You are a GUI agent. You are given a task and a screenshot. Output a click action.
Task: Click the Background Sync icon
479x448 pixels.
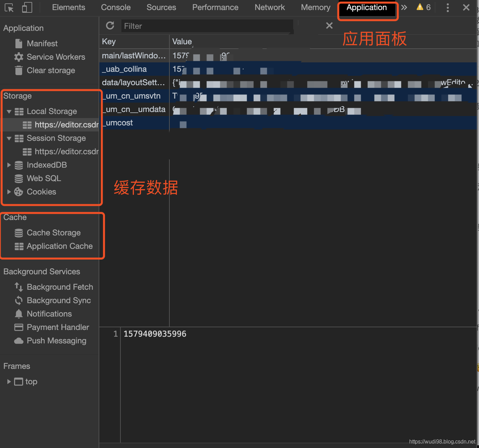tap(19, 300)
